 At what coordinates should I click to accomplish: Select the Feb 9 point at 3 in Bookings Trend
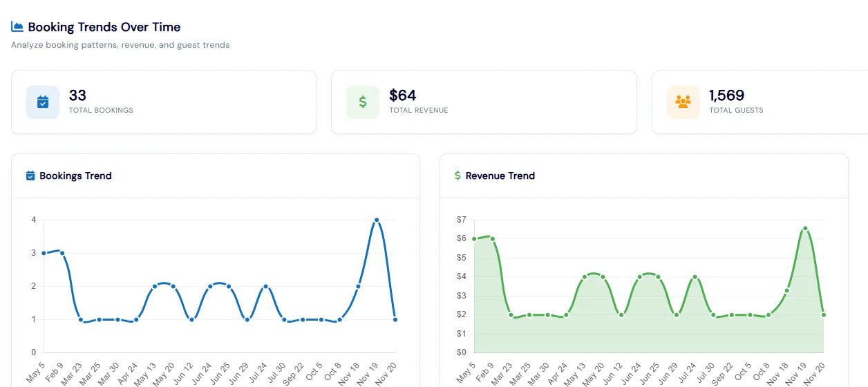[x=62, y=253]
